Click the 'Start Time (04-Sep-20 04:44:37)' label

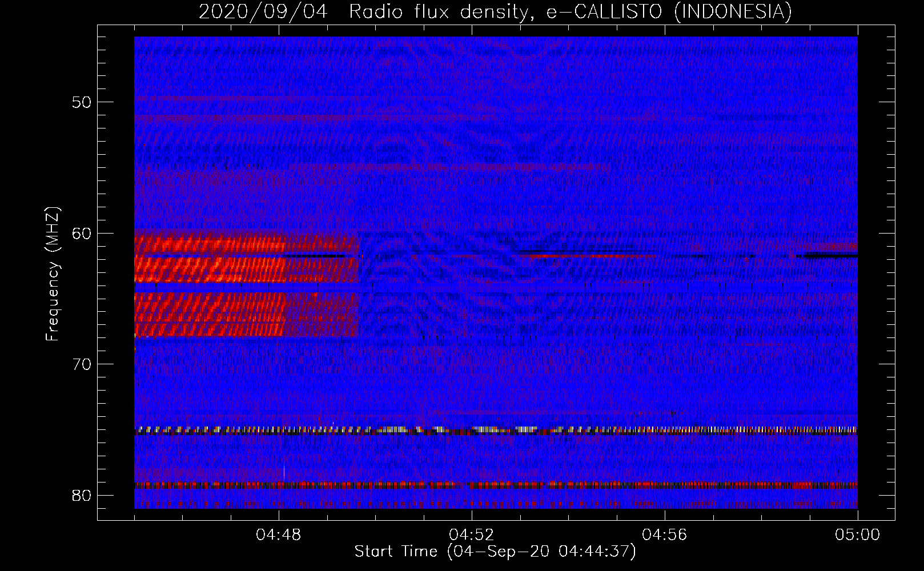495,552
